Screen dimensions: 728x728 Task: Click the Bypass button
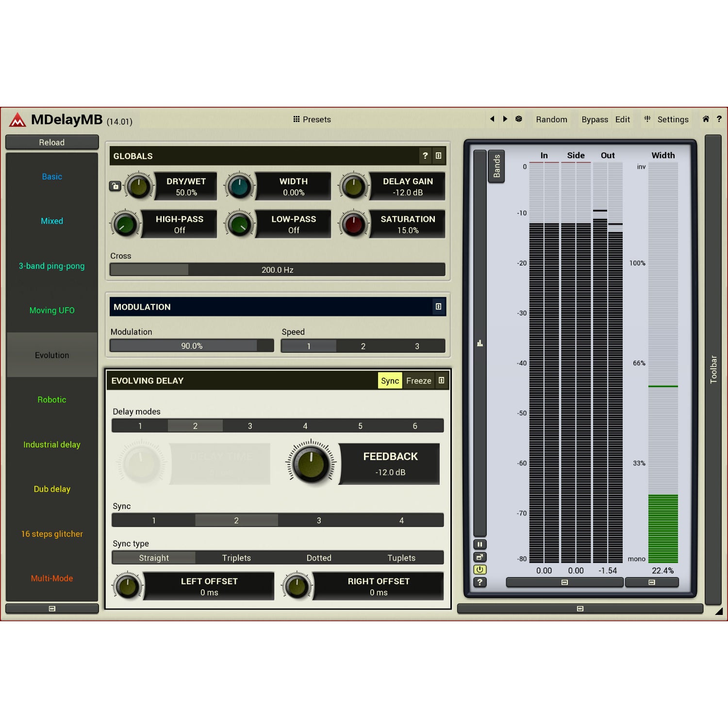click(595, 119)
